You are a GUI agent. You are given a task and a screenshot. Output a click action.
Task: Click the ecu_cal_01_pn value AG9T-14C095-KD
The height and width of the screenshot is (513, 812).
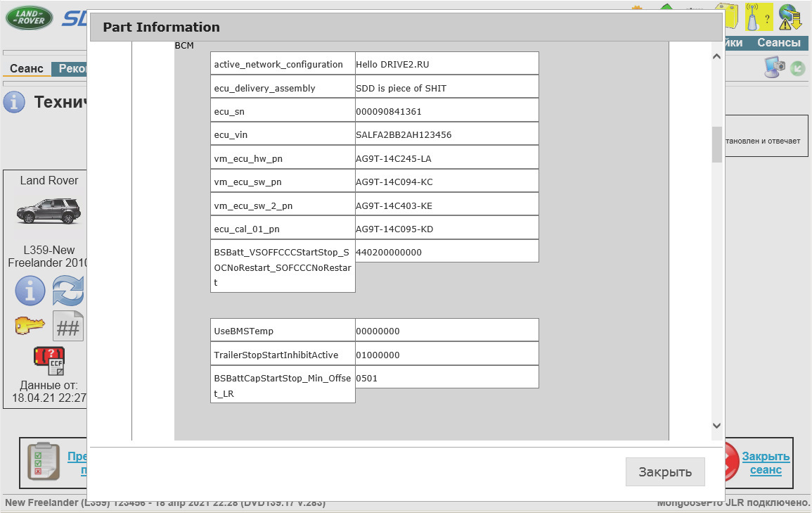[x=394, y=229]
